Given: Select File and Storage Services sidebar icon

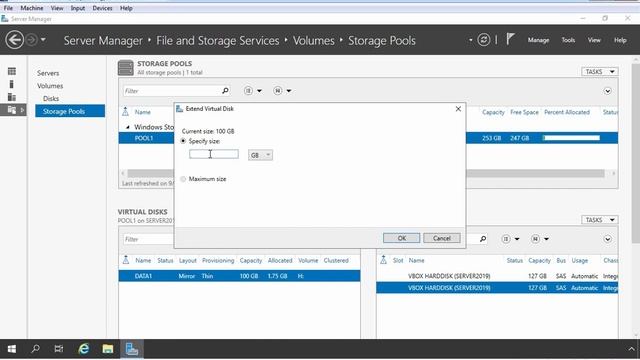Looking at the screenshot, I should (x=12, y=110).
